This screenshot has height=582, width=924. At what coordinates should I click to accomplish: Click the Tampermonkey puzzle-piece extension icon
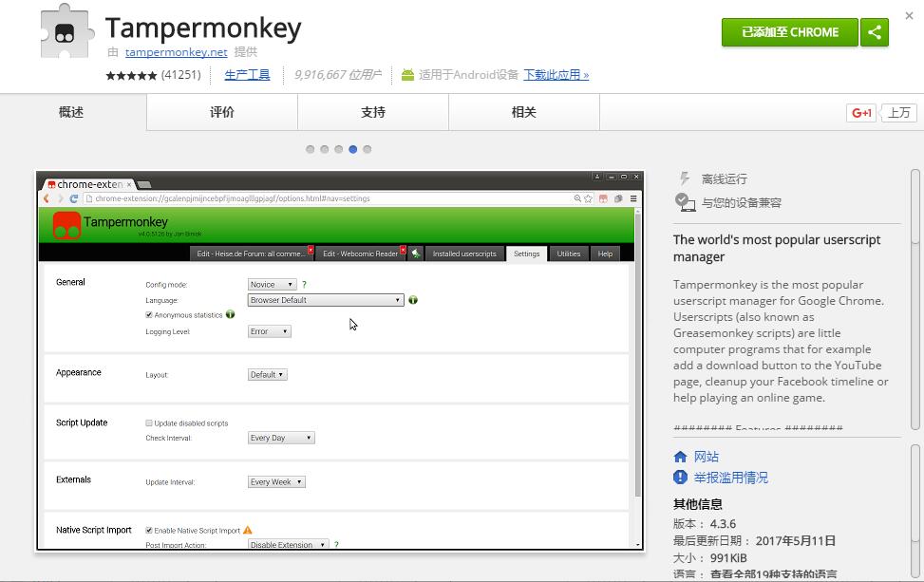66,31
